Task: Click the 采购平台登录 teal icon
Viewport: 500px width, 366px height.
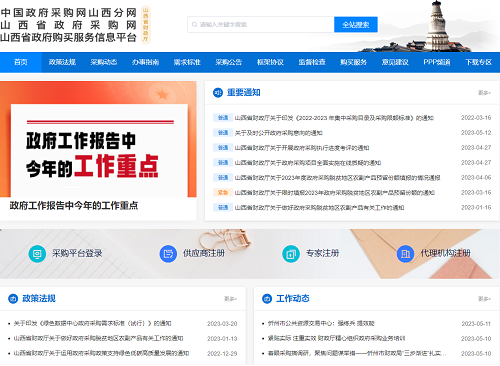Action: [x=37, y=254]
